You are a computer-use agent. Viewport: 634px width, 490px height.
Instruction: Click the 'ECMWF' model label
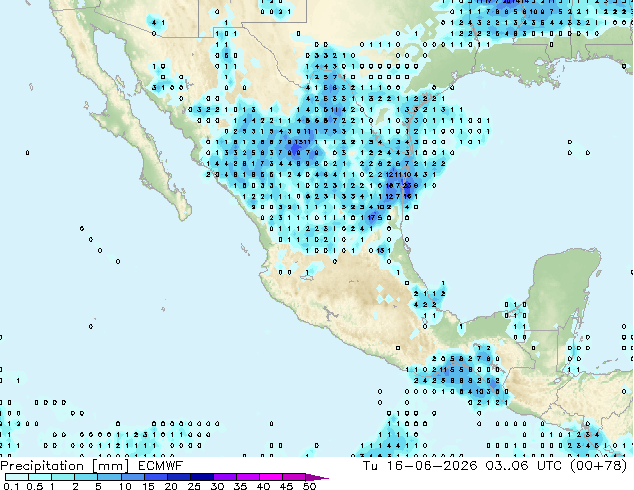161,465
